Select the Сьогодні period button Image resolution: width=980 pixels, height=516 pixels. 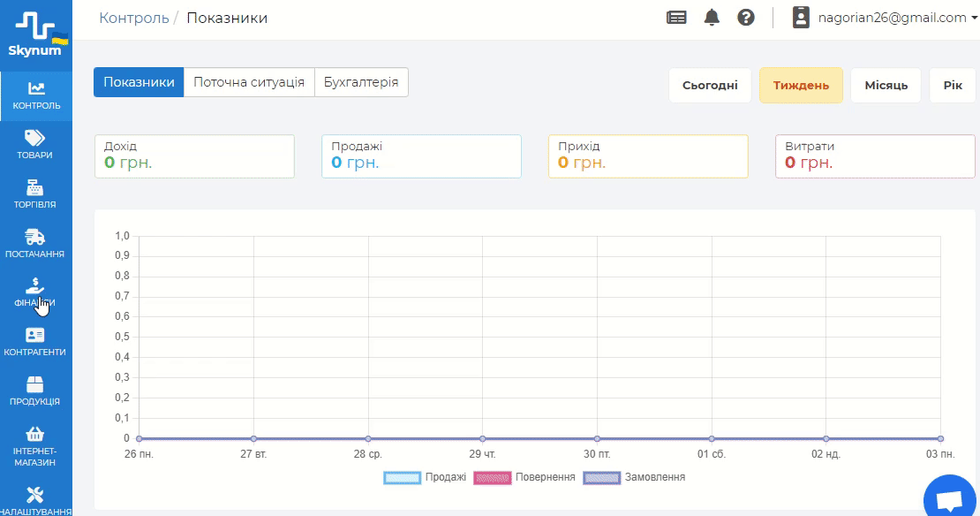pos(710,86)
